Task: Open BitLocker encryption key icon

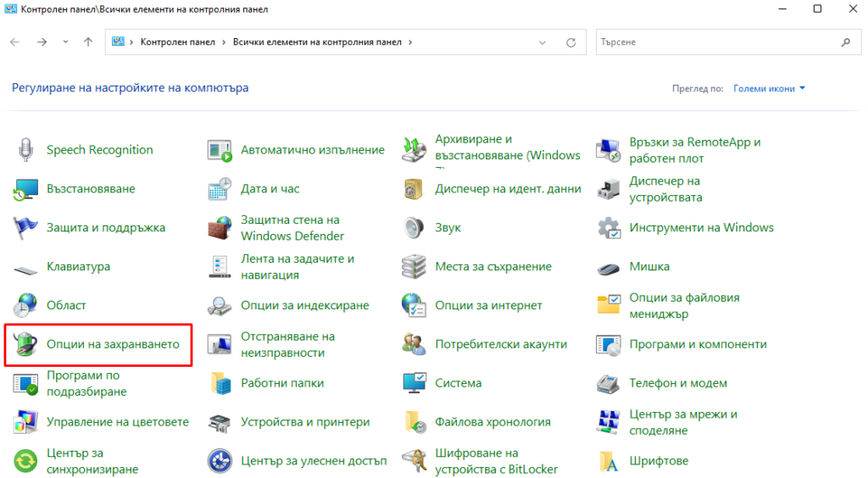Action: [414, 461]
